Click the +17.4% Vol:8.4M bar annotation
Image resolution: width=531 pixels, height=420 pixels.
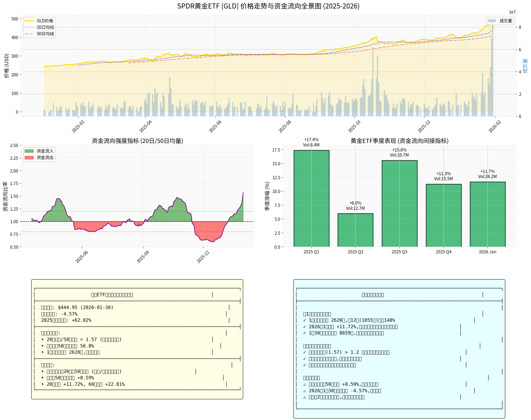(x=311, y=142)
